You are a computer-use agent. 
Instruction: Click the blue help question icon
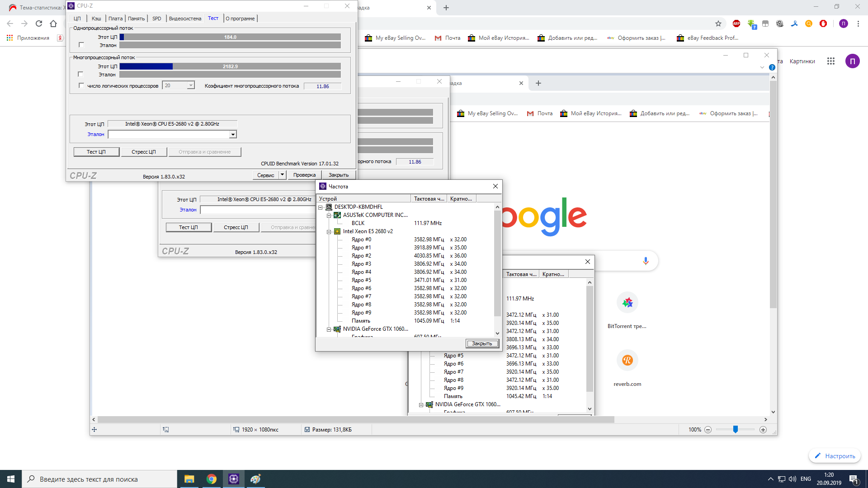click(772, 67)
